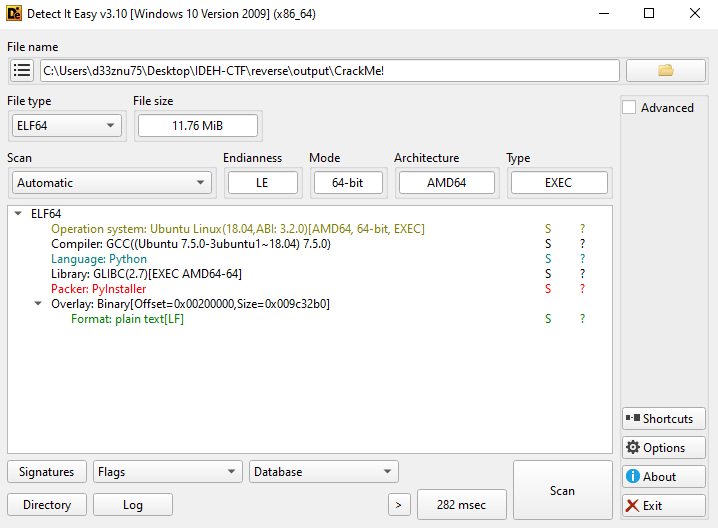Browse for a file with folder icon

click(665, 71)
